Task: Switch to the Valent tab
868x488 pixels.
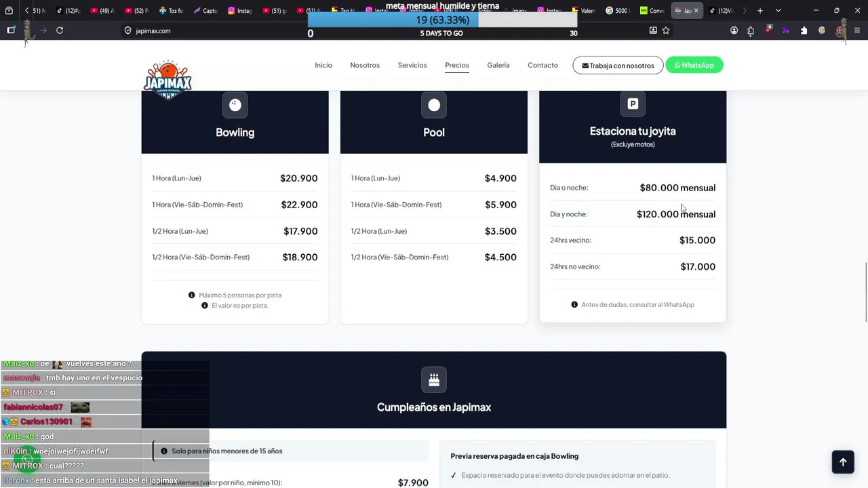Action: click(x=583, y=11)
